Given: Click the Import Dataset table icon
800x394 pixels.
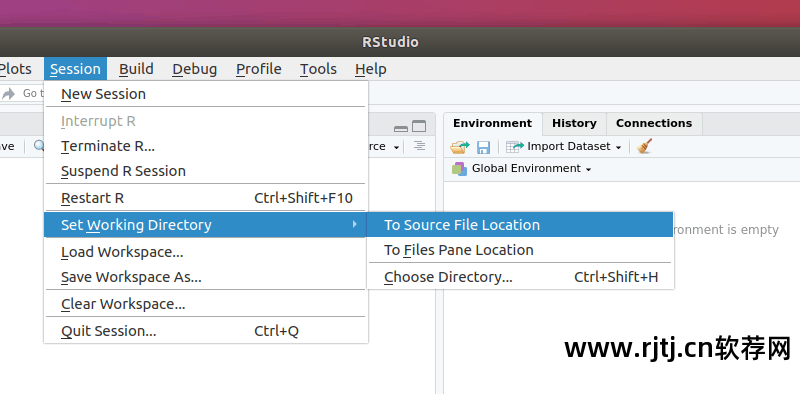Looking at the screenshot, I should coord(515,147).
